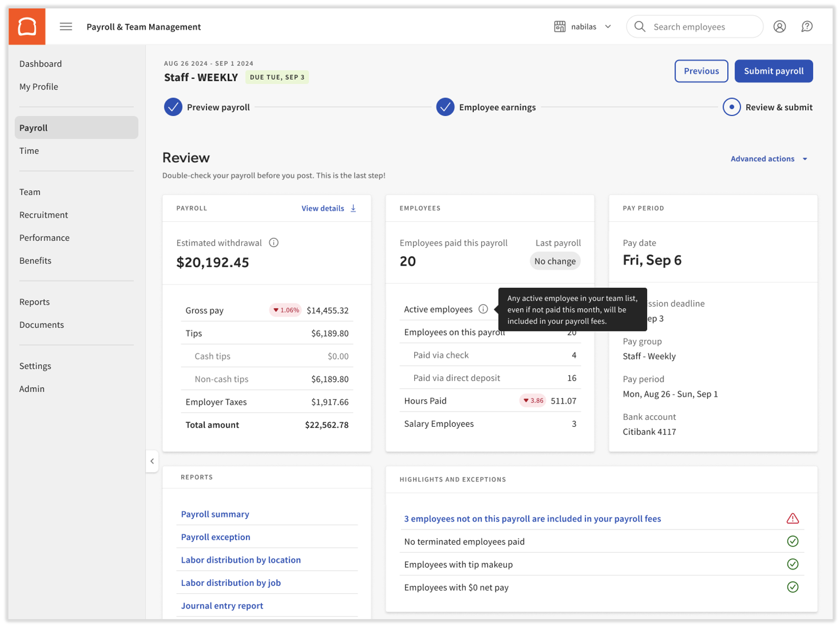This screenshot has width=840, height=627.
Task: Open the hamburger navigation menu
Action: pos(66,26)
